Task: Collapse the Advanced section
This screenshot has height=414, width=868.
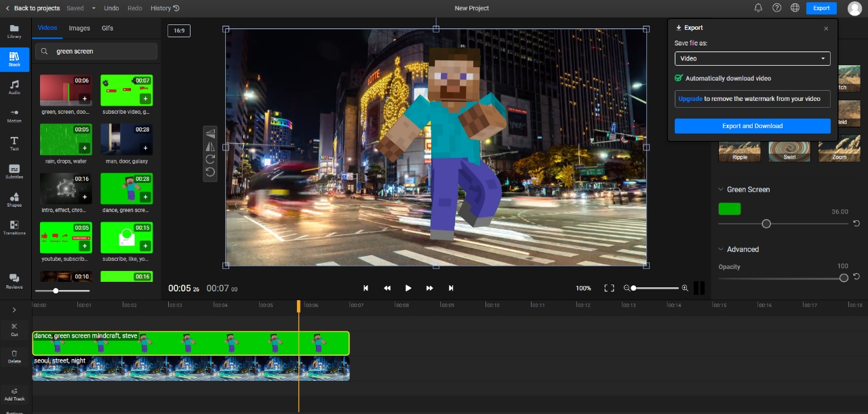Action: [x=719, y=249]
